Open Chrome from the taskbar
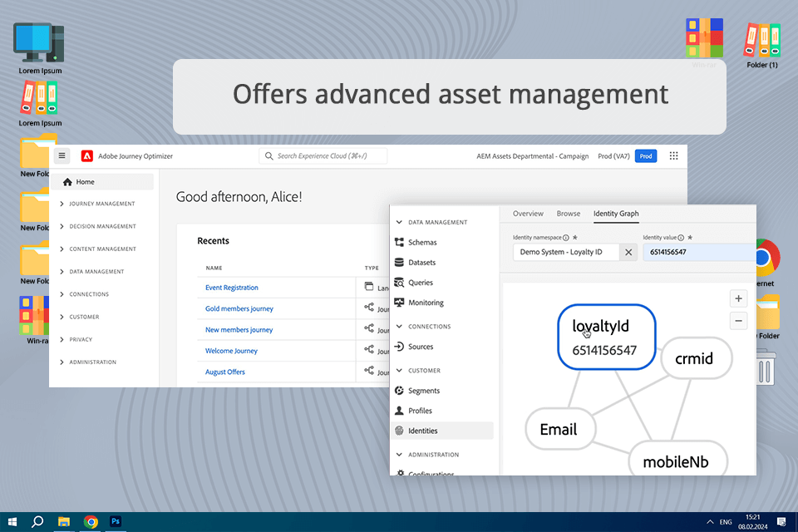Viewport: 798px width, 532px height. (91, 522)
